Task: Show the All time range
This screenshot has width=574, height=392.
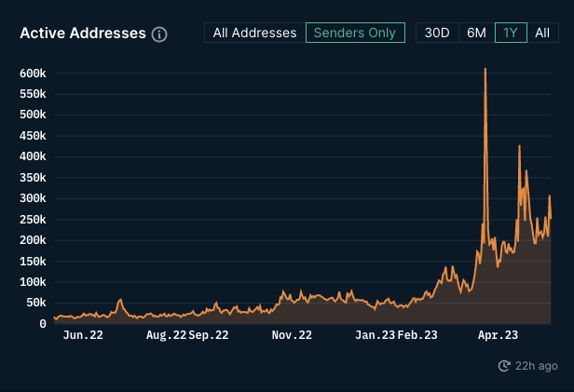Action: (x=542, y=33)
